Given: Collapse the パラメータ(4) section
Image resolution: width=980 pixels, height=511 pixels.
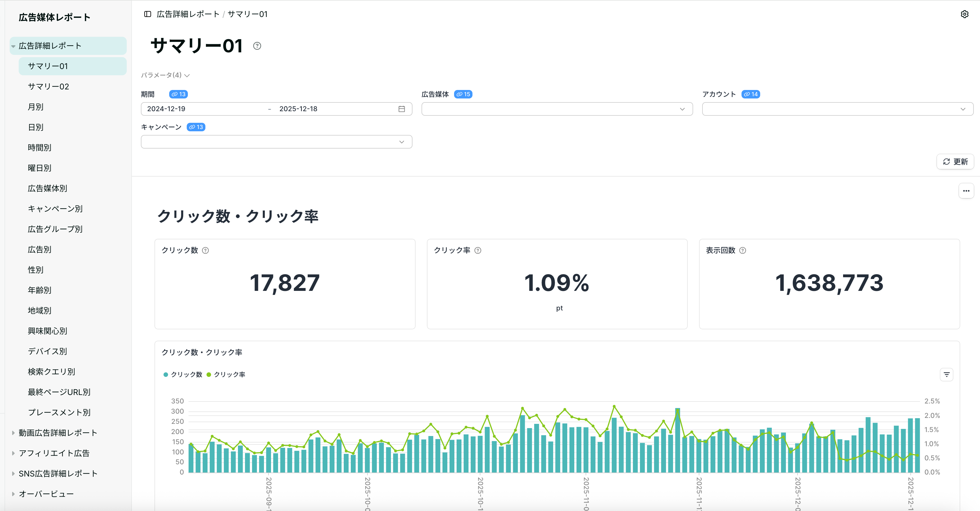Looking at the screenshot, I should (165, 75).
